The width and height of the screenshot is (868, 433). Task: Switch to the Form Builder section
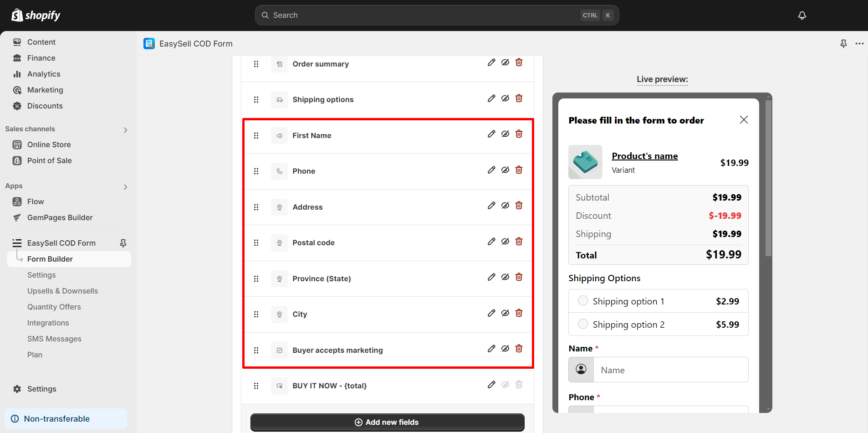point(50,258)
